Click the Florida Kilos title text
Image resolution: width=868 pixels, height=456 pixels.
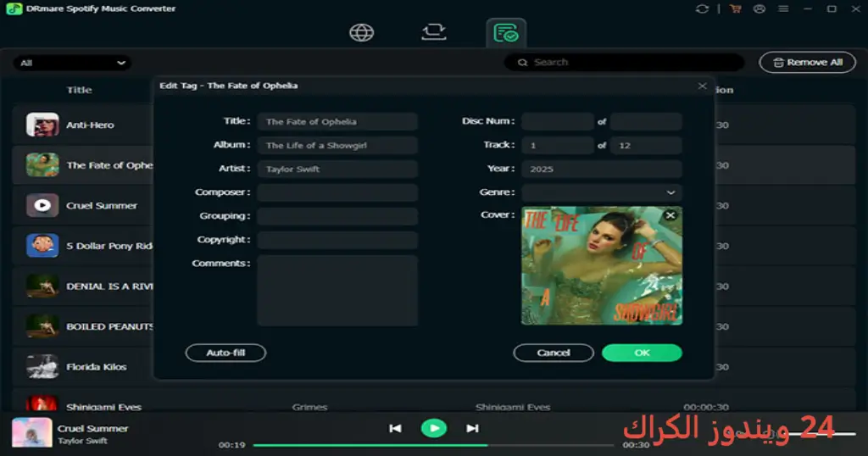point(97,367)
